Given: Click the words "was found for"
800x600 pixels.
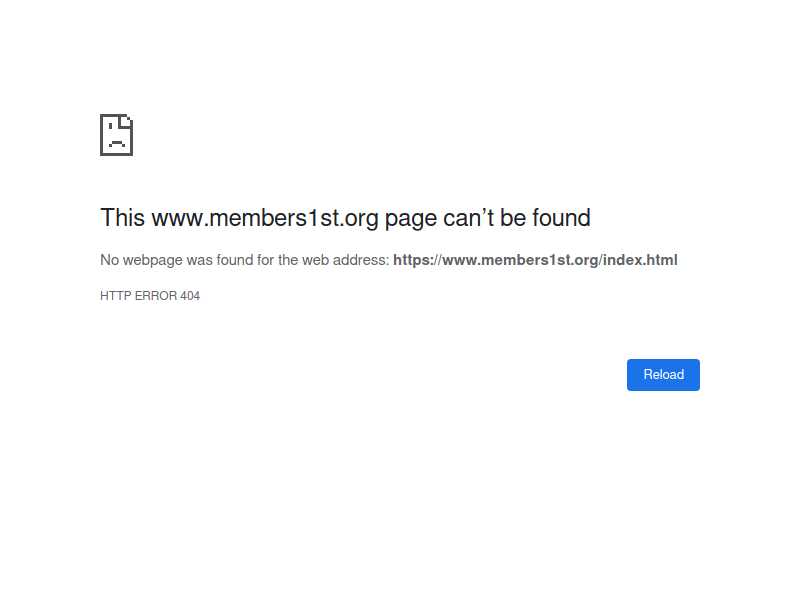Looking at the screenshot, I should 230,260.
